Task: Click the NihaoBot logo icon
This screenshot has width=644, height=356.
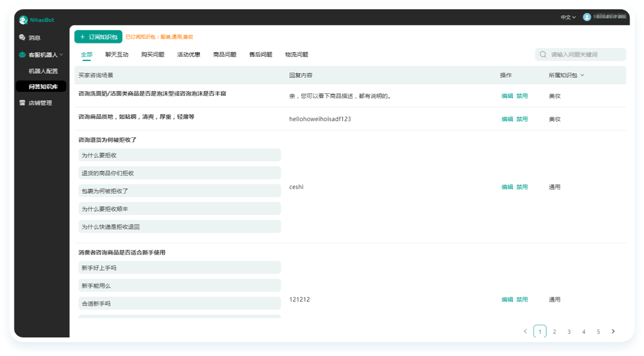Action: tap(23, 20)
